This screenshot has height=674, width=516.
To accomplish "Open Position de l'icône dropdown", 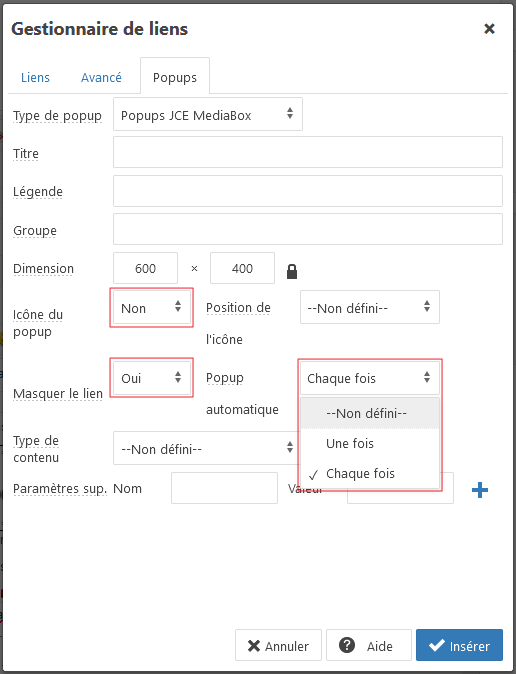I will pyautogui.click(x=370, y=307).
